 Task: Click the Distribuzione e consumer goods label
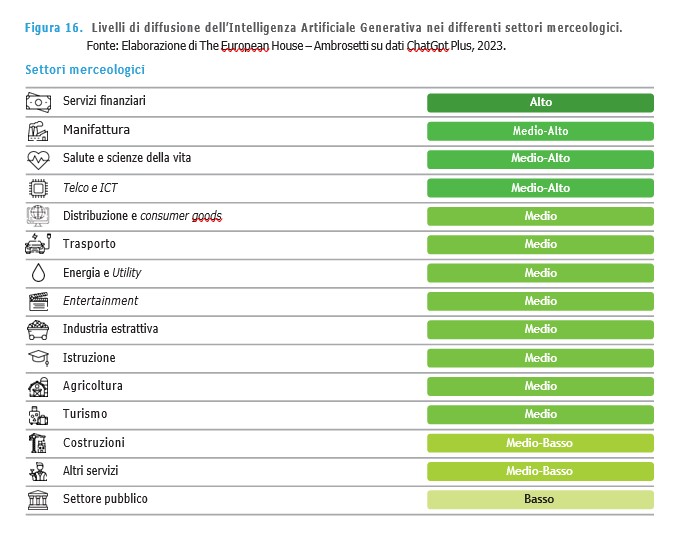tap(142, 216)
